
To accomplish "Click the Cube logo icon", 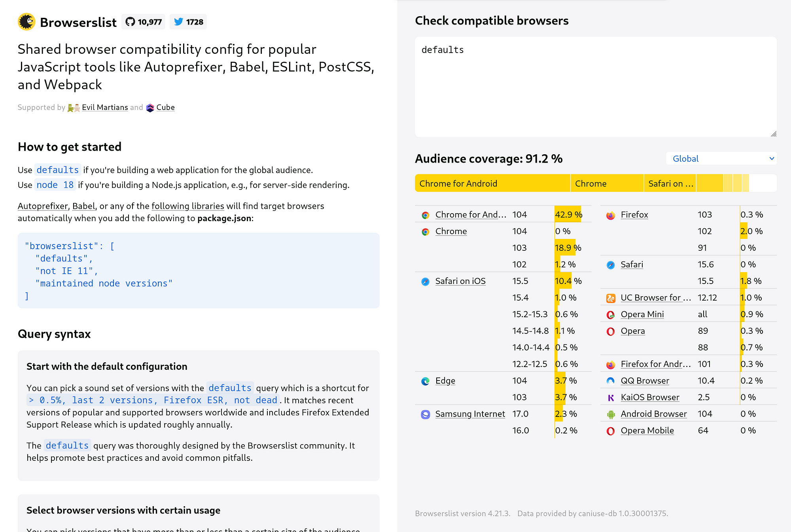I will [150, 108].
